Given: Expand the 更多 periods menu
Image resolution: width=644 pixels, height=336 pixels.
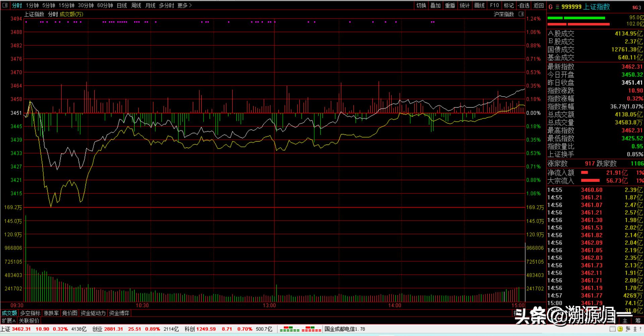Looking at the screenshot, I should coord(184,5).
